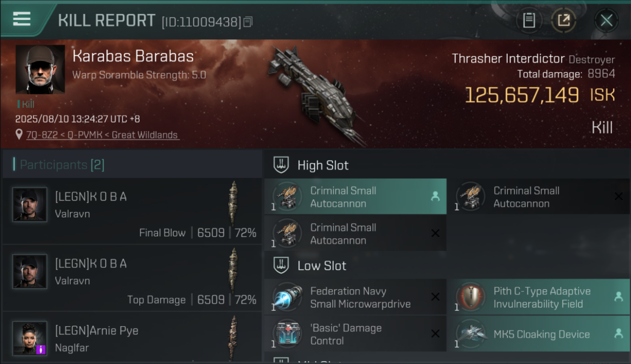Select the Pith C-Type Adaptive Invulnerability Field icon

click(x=470, y=298)
